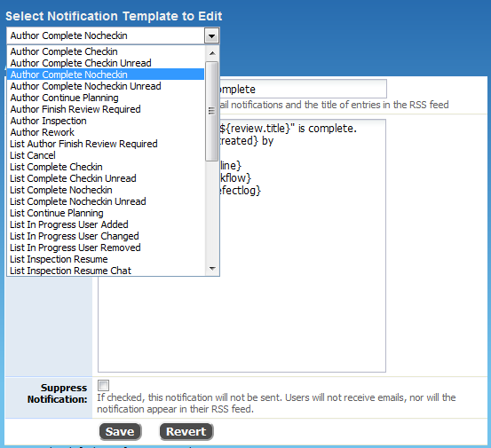The width and height of the screenshot is (491, 448).
Task: Focus the subject field ending in 'mplete'
Action: click(303, 89)
